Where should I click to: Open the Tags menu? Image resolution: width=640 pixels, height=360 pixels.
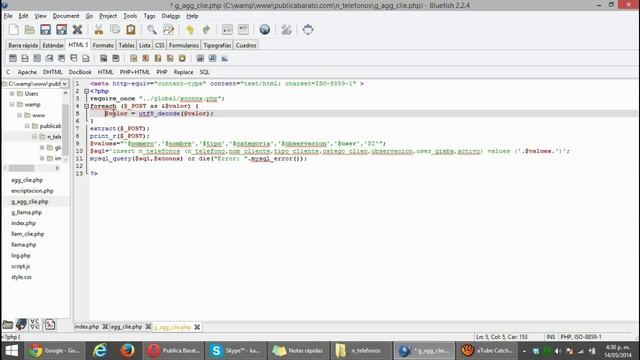click(149, 16)
